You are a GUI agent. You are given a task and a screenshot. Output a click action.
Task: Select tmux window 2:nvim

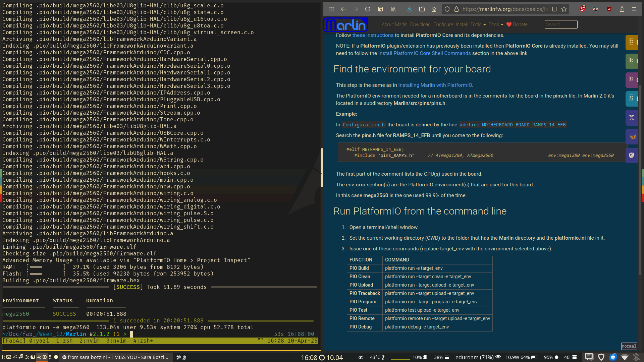[x=89, y=341]
